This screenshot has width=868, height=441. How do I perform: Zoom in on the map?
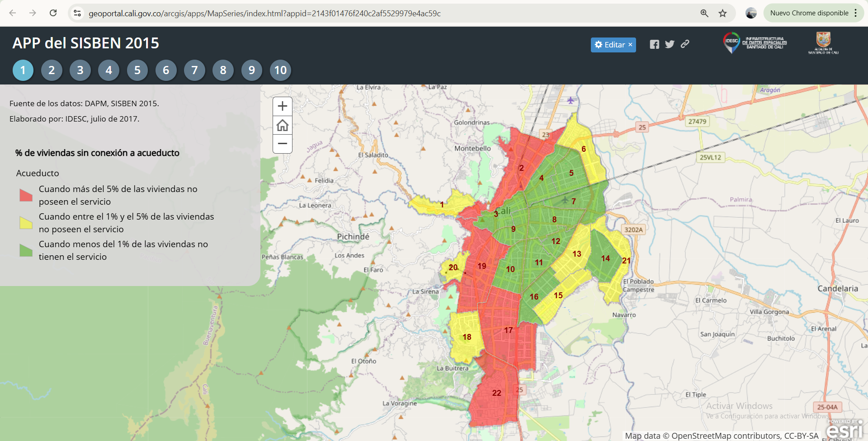point(283,106)
